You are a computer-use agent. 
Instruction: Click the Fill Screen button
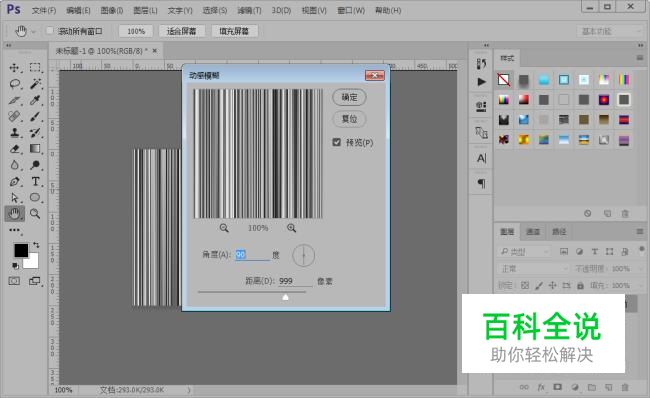234,31
